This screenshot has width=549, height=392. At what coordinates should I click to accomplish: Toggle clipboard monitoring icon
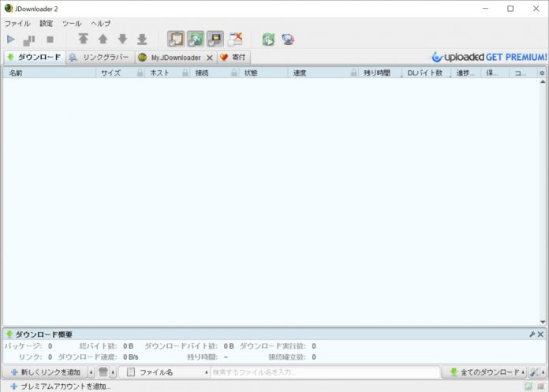(x=176, y=39)
